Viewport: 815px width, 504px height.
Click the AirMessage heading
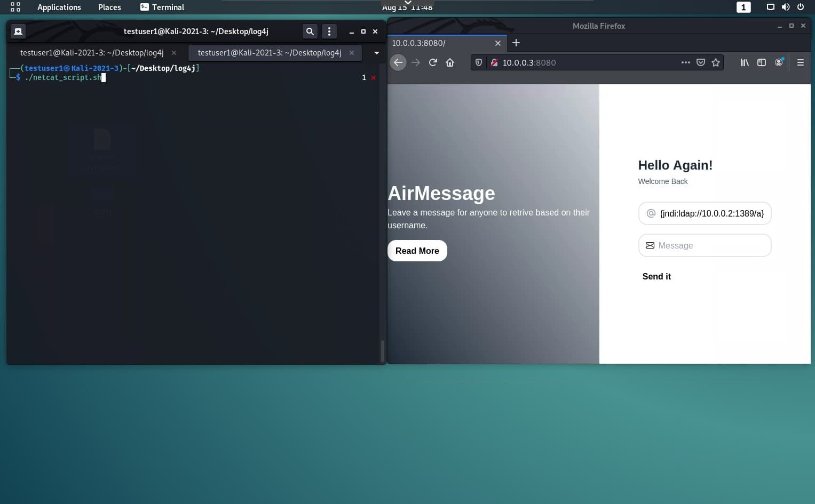click(441, 193)
